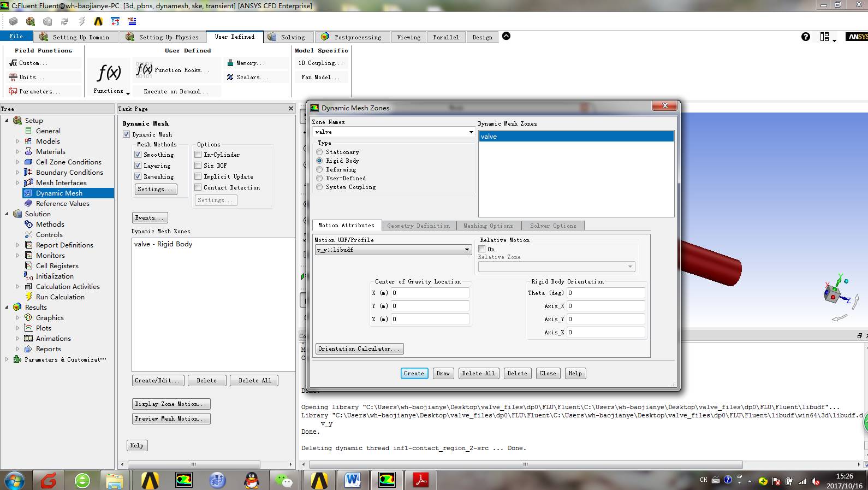This screenshot has height=490, width=868.
Task: Switch to the Postprocessing tab
Action: click(352, 37)
